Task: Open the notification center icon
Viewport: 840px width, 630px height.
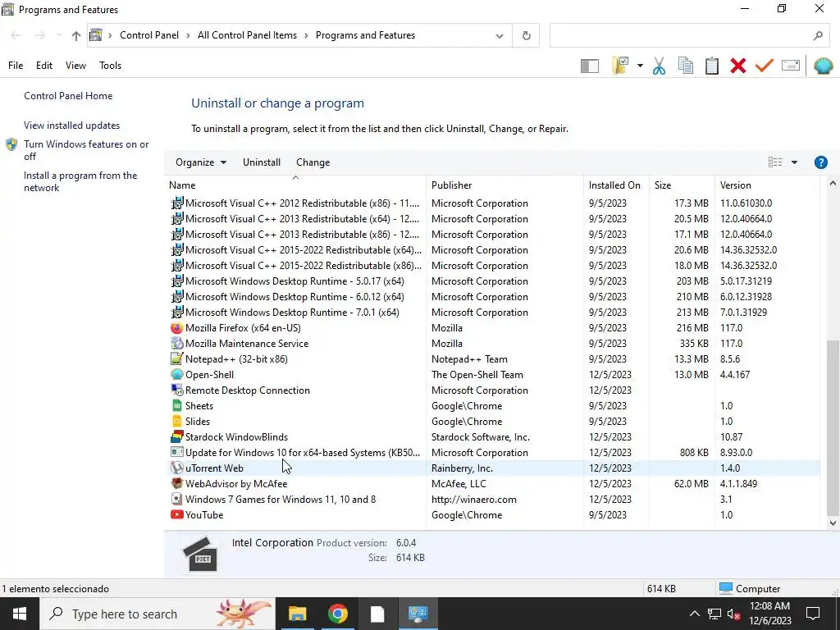Action: [x=813, y=614]
